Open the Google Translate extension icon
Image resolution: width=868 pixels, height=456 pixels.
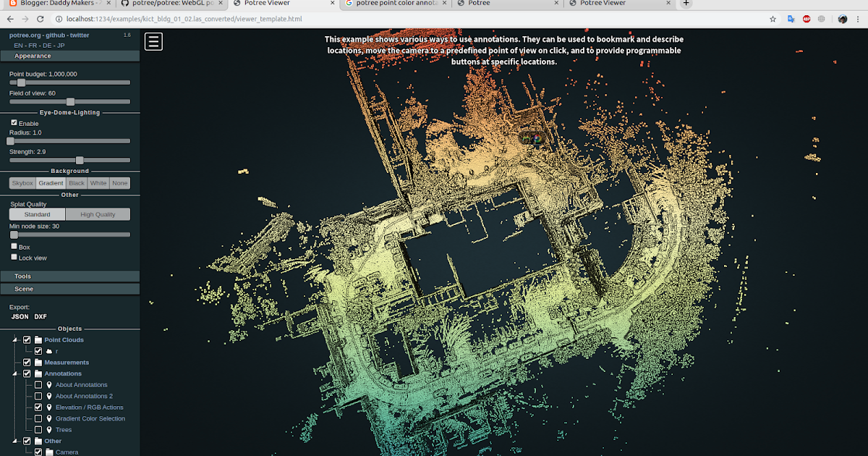point(791,19)
